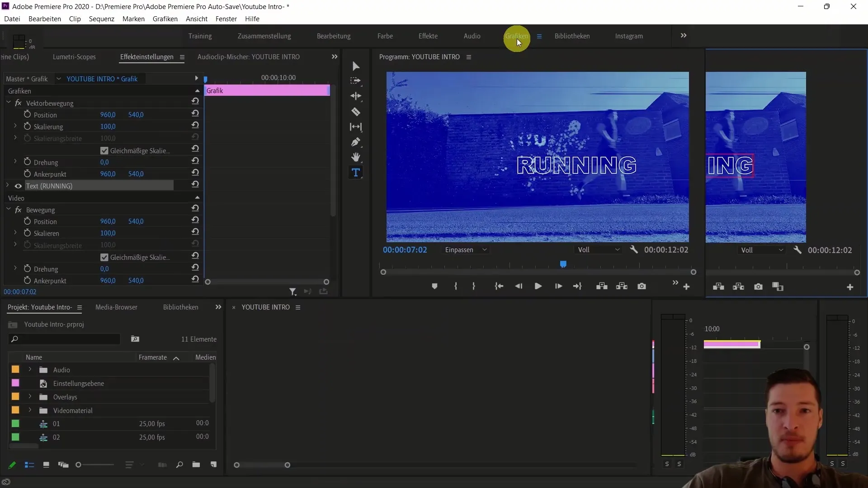The height and width of the screenshot is (488, 868).
Task: Click the Project panel search field
Action: 65,339
